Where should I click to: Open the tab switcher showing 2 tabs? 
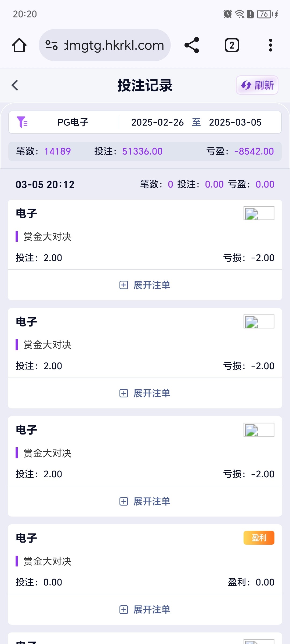pos(232,45)
